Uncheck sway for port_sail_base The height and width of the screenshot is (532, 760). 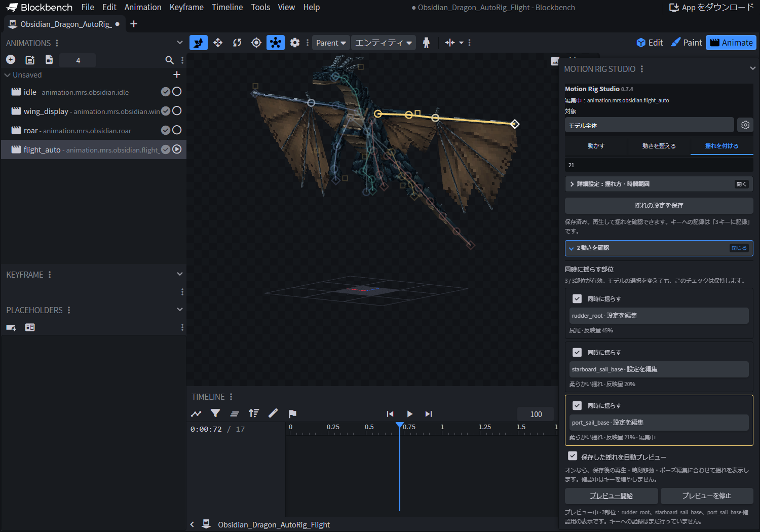(x=577, y=405)
